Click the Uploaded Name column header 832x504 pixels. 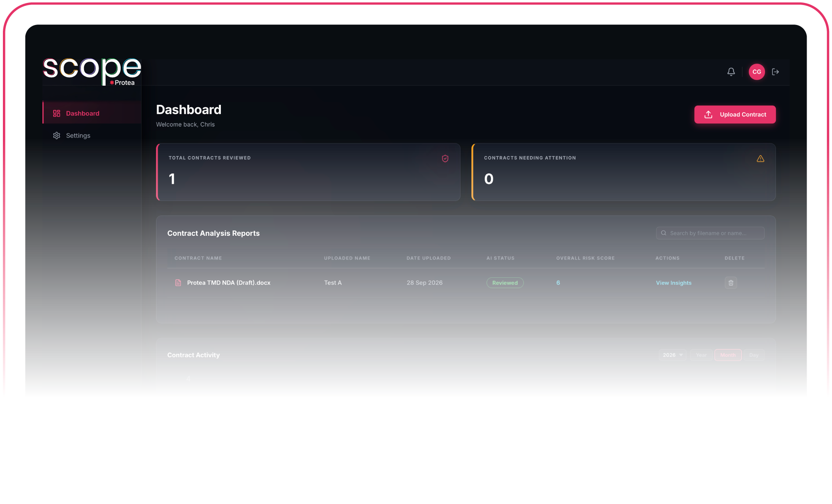(x=347, y=258)
